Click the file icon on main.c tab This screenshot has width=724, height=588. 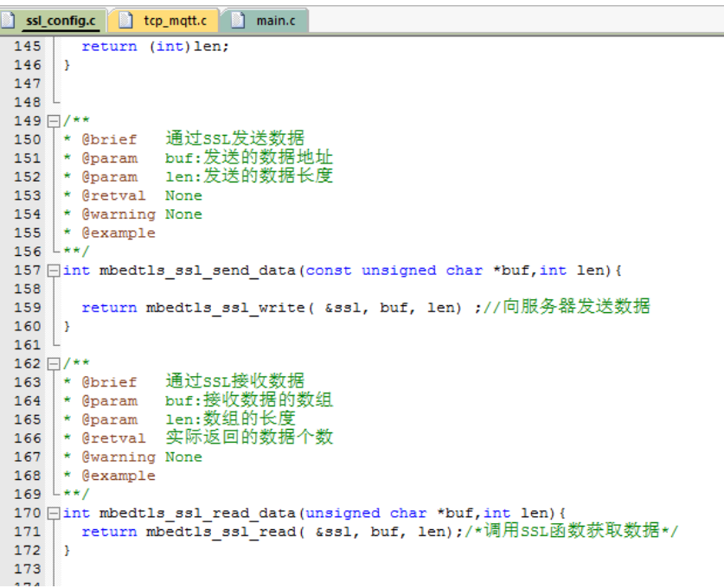tap(238, 20)
